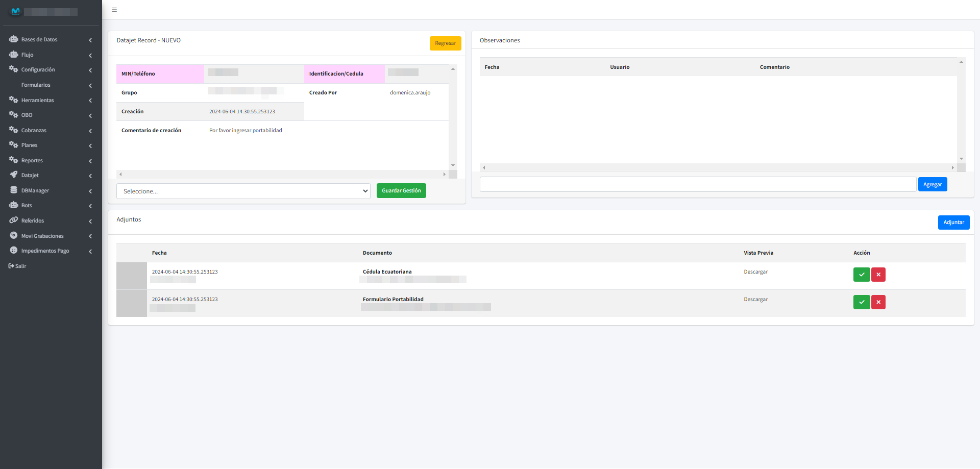980x469 pixels.
Task: Expand the Reportes sidebar section
Action: click(32, 161)
